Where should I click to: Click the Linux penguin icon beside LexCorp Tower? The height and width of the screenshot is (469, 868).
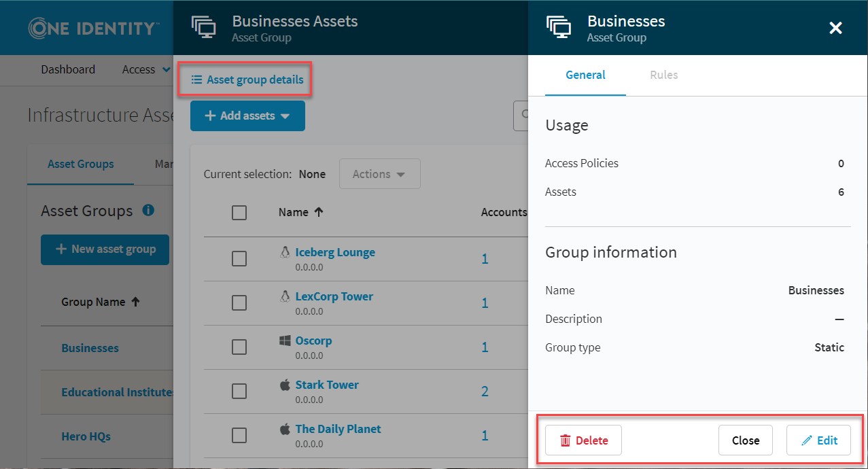point(285,296)
